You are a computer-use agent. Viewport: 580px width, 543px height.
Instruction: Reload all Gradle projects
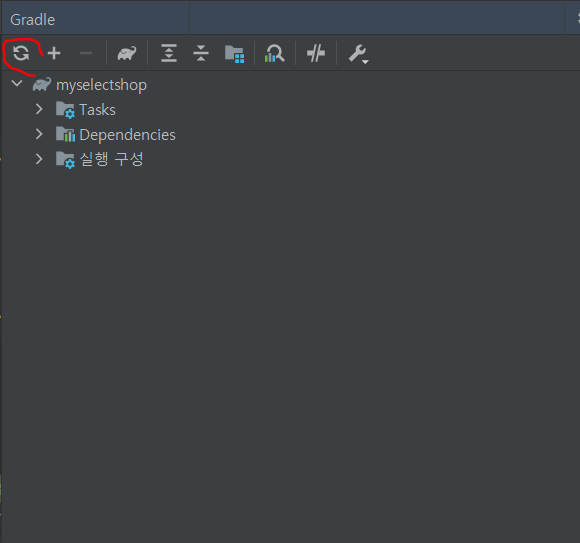tap(21, 53)
